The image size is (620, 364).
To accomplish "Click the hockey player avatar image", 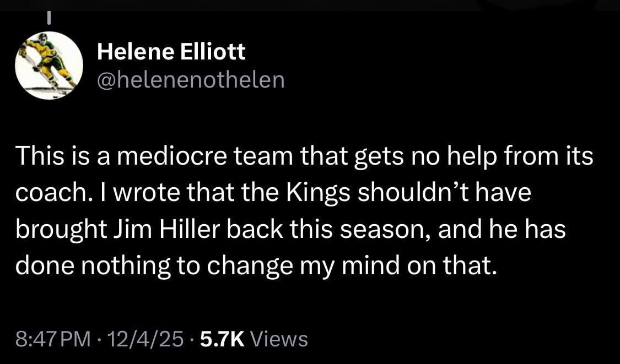I will tap(48, 66).
